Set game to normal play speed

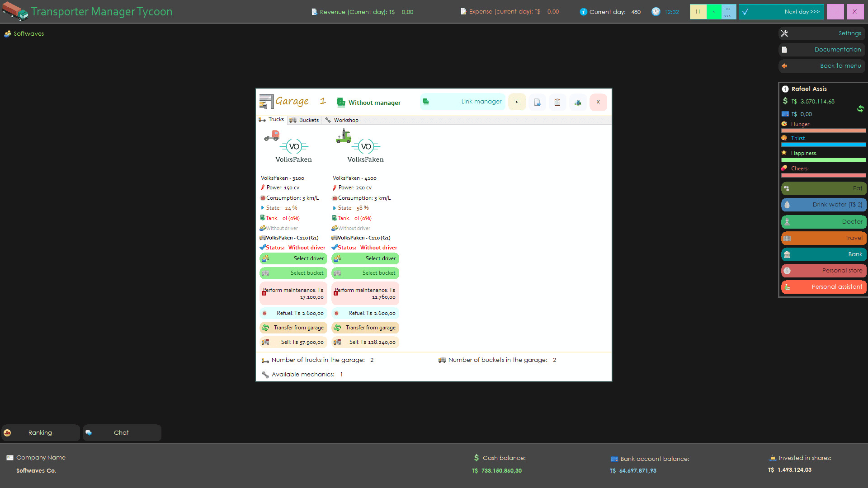pyautogui.click(x=714, y=12)
